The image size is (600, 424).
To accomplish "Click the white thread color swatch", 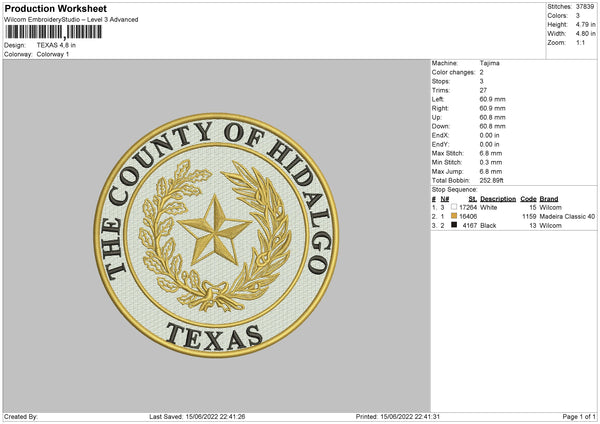I will click(x=454, y=207).
